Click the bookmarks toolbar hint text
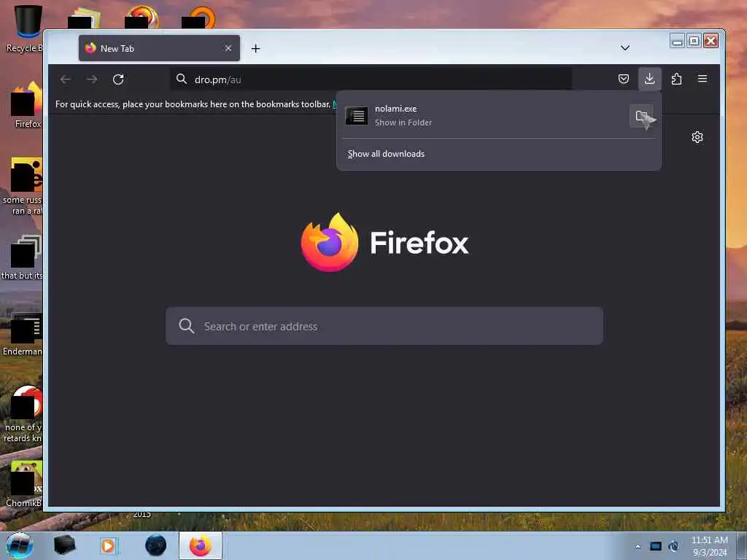This screenshot has width=747, height=560. 193,104
